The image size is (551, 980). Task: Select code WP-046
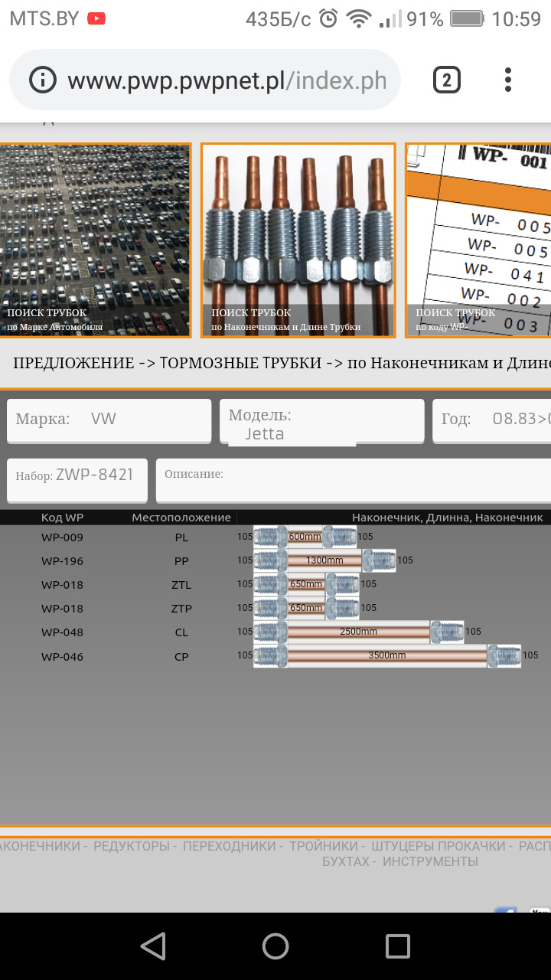pyautogui.click(x=62, y=657)
